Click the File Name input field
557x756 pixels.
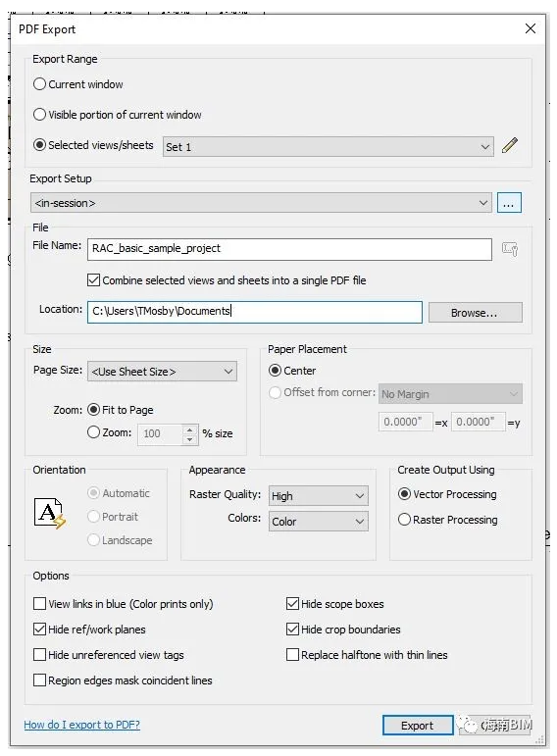[x=289, y=249]
